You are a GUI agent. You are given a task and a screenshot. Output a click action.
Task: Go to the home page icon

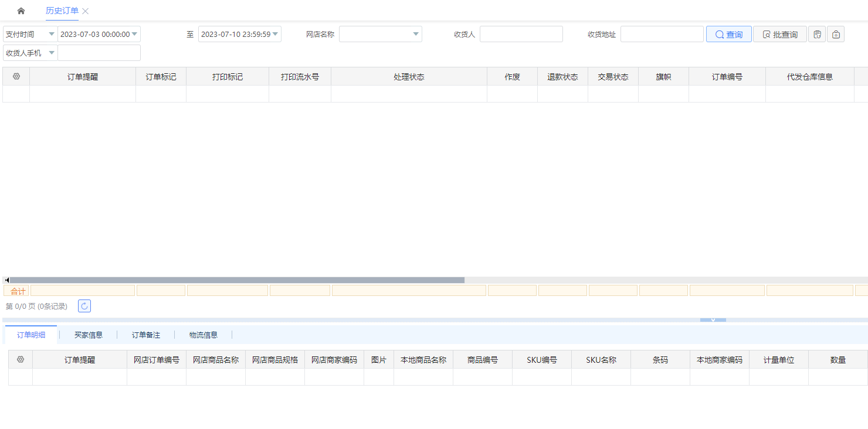(x=21, y=11)
